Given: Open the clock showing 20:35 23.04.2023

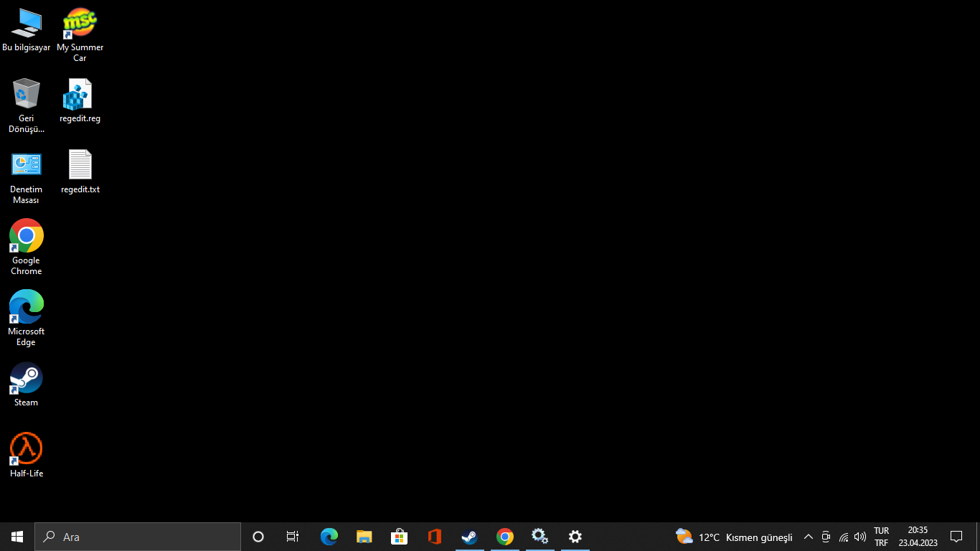Looking at the screenshot, I should [x=918, y=537].
